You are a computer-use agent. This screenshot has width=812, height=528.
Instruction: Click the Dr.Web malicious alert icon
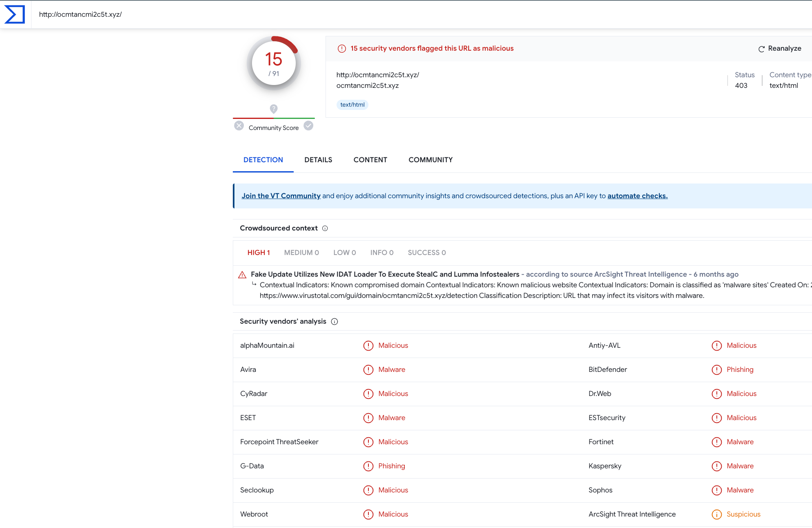717,394
